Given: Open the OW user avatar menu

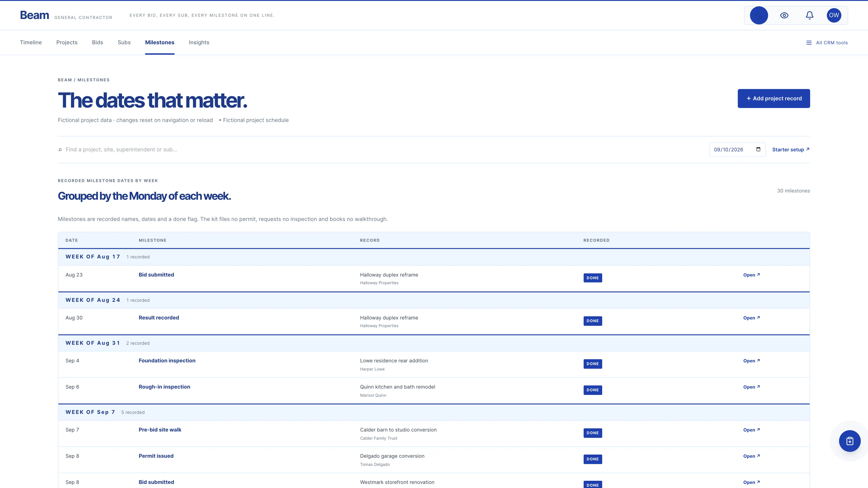Looking at the screenshot, I should 834,15.
